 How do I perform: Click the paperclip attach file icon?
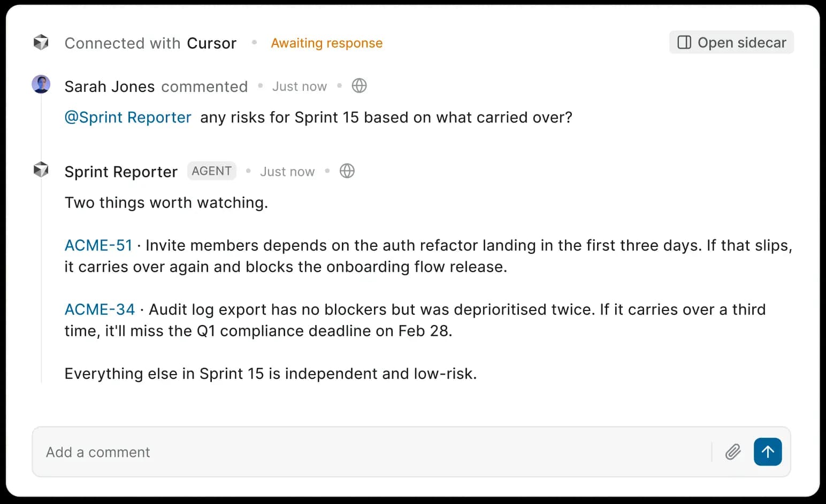pos(733,452)
